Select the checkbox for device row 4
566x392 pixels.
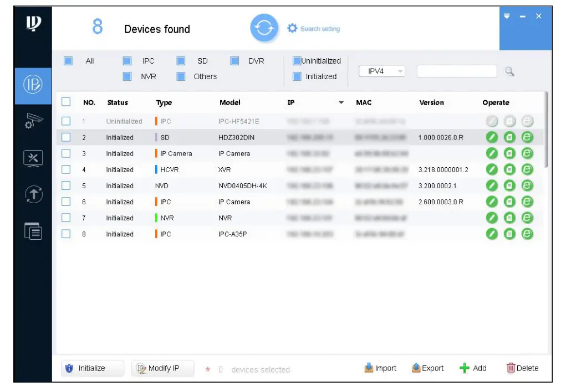pyautogui.click(x=66, y=169)
